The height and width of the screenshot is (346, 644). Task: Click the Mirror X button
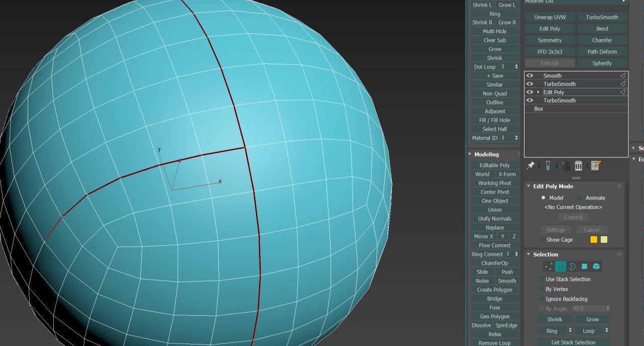coord(484,237)
